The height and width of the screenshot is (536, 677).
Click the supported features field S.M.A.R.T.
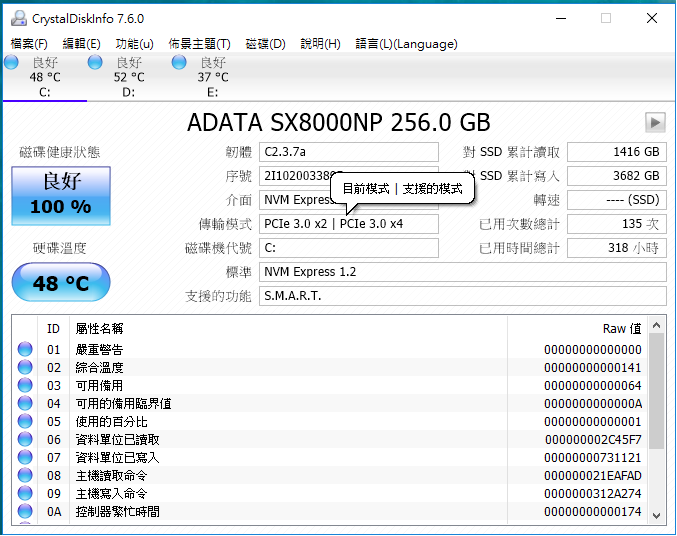[463, 296]
